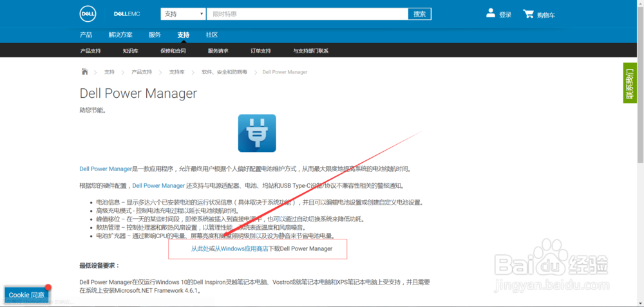Open 保修和合同 submenu item
This screenshot has height=307, width=644.
click(173, 51)
